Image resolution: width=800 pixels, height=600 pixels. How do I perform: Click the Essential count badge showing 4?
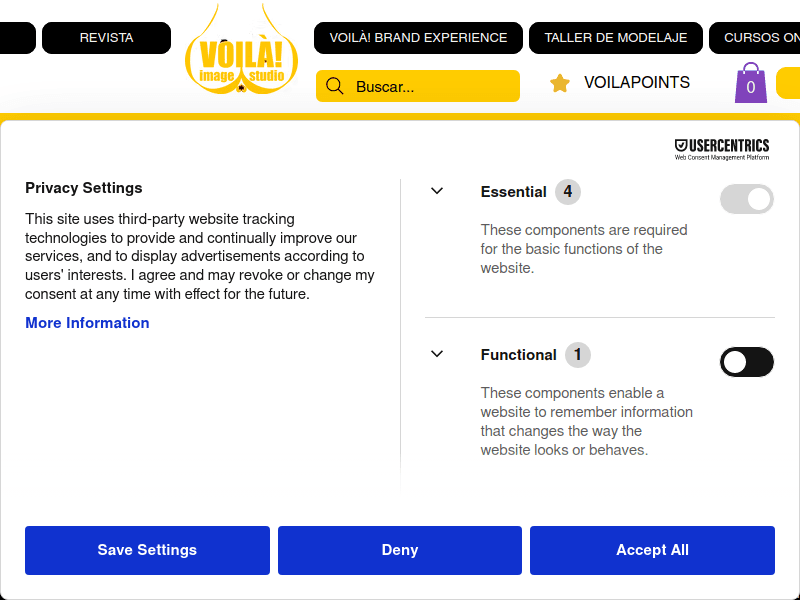[569, 191]
